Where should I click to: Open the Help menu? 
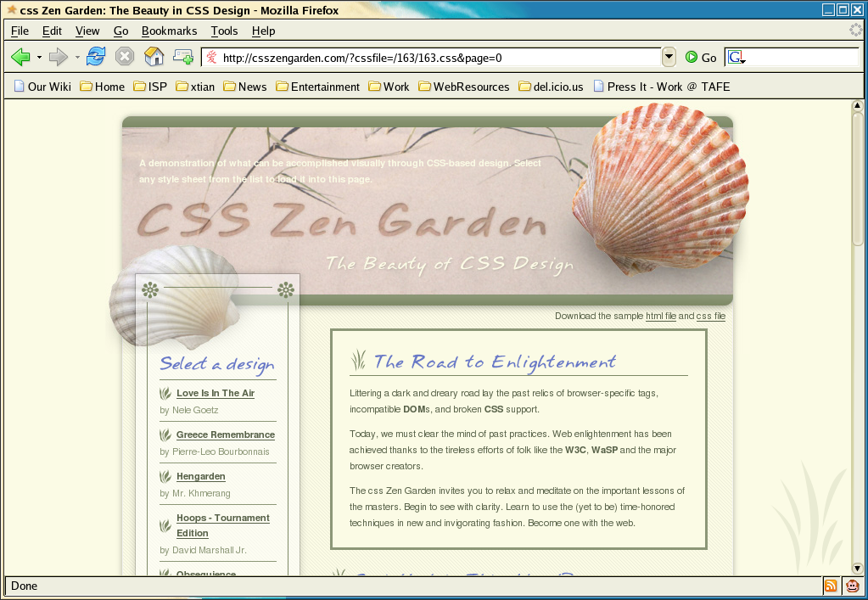click(x=264, y=31)
